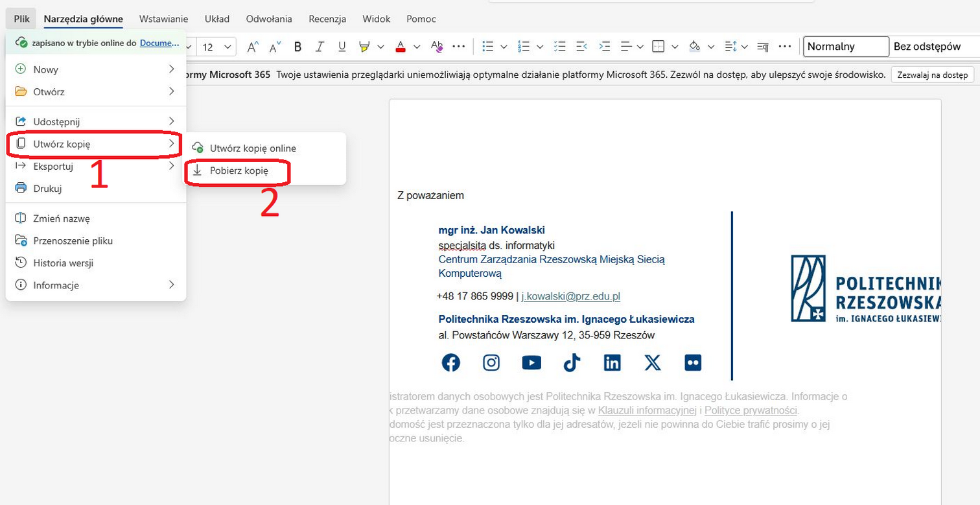Apply yellow text highlight color

pyautogui.click(x=364, y=47)
